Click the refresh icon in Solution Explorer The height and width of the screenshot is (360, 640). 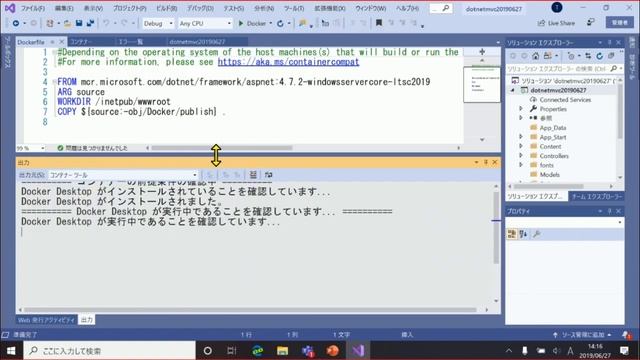tap(599, 56)
